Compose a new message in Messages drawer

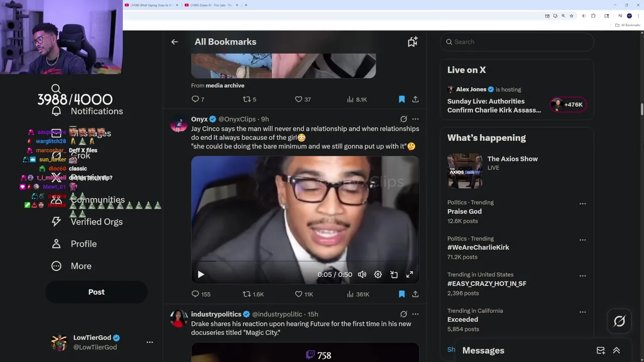tap(601, 350)
